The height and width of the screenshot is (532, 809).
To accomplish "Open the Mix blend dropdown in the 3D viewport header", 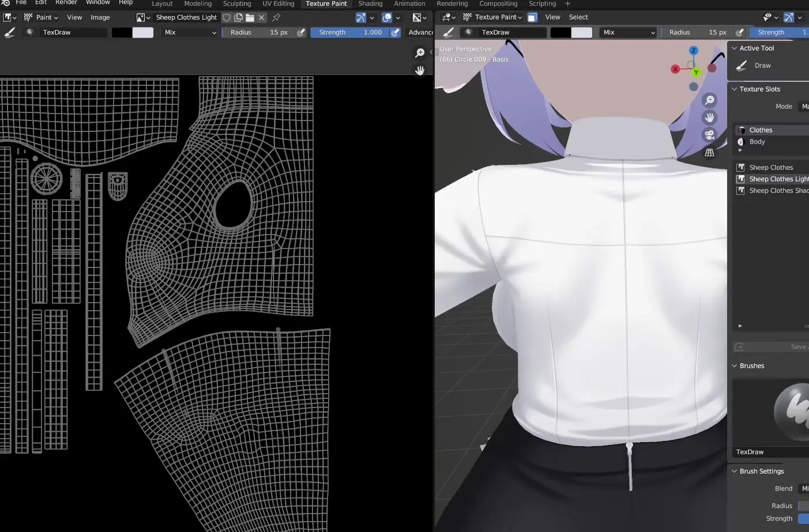I will [x=628, y=32].
